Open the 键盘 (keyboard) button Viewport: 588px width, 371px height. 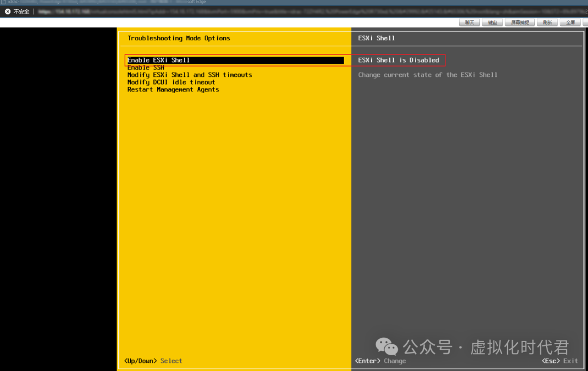pos(492,22)
